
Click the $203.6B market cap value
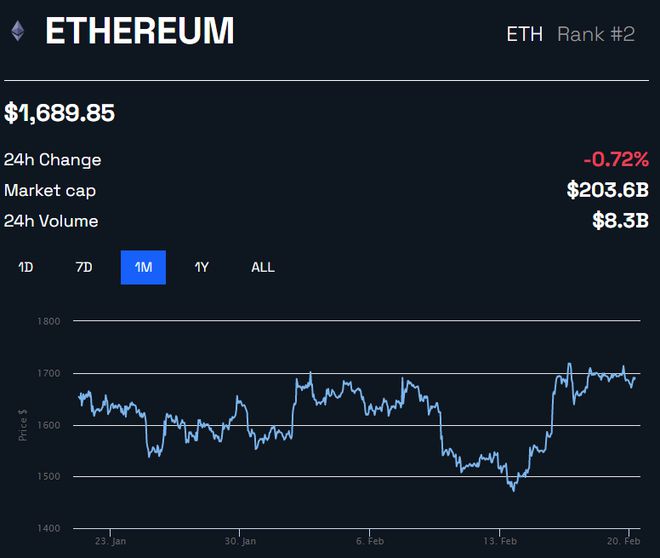(x=607, y=190)
